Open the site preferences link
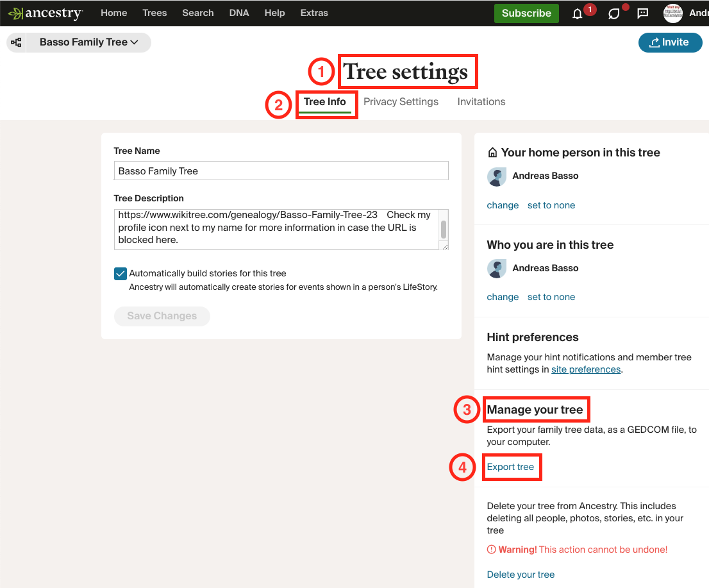 585,369
